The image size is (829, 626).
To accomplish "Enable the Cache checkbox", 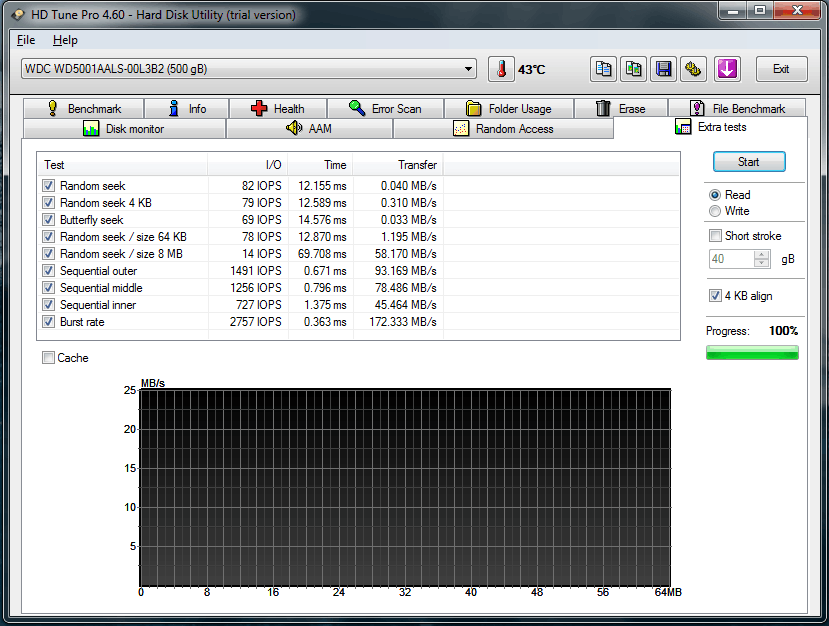I will 49,358.
